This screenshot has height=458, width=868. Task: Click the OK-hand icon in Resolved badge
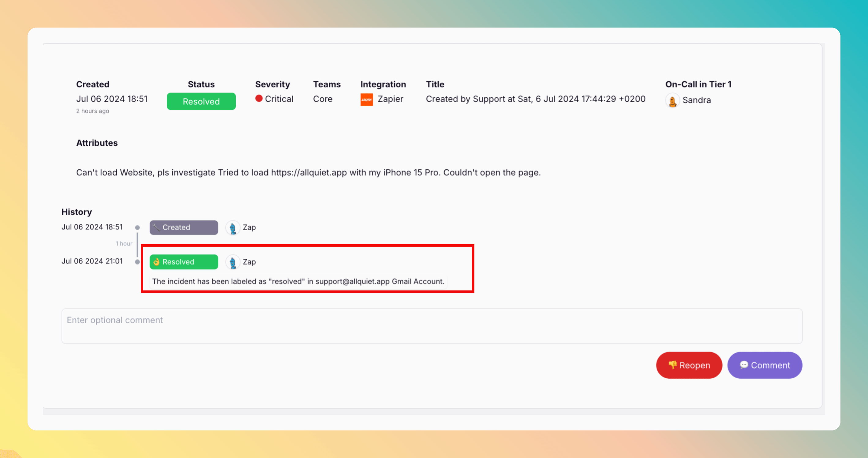coord(156,262)
